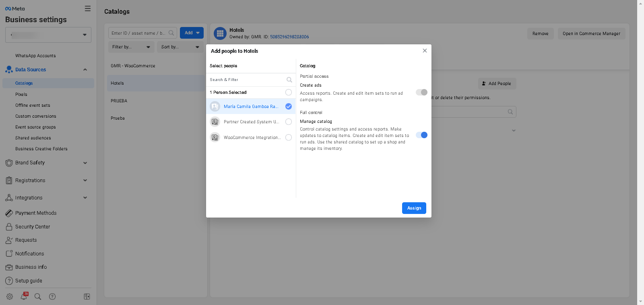Toggle the 1 Person Selected select-all circle
Screen dimensions: 644x305
click(x=289, y=92)
